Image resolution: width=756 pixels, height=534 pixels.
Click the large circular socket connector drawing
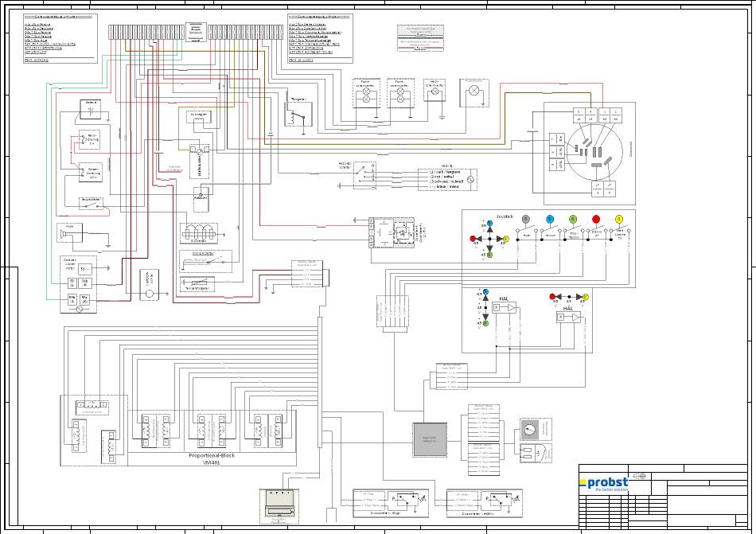[594, 154]
